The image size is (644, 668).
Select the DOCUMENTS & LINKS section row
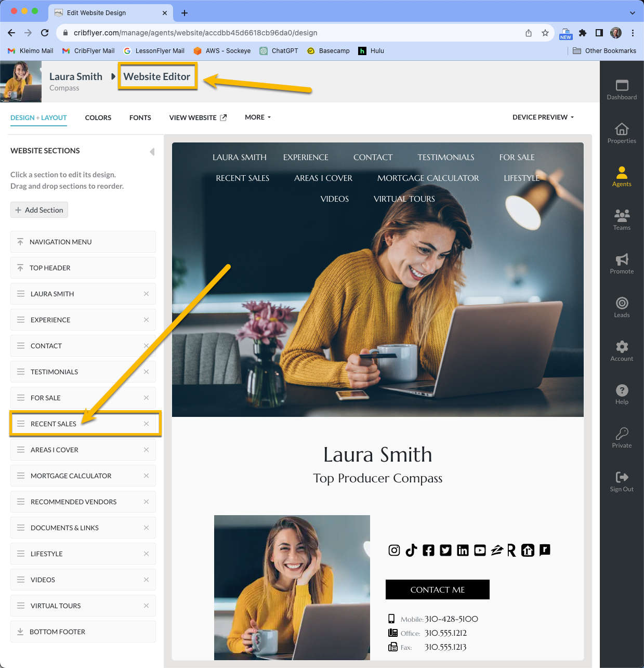click(83, 528)
